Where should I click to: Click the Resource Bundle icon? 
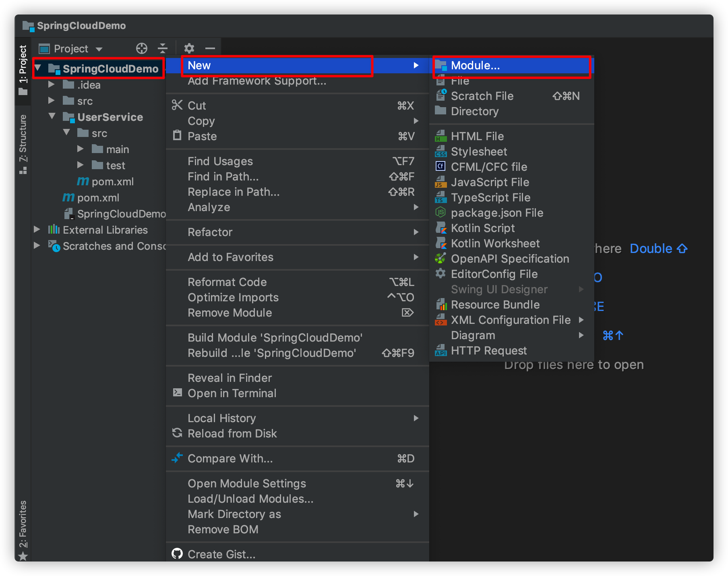tap(441, 304)
